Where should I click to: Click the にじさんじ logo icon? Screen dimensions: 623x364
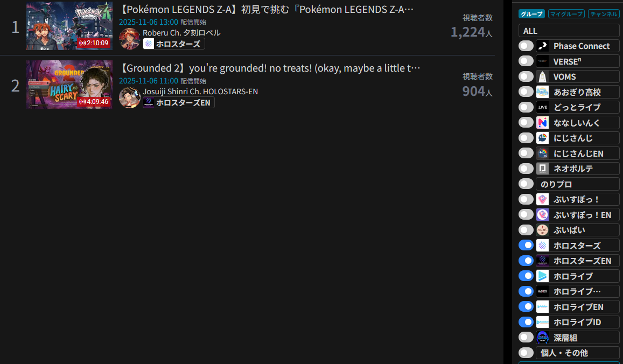542,138
